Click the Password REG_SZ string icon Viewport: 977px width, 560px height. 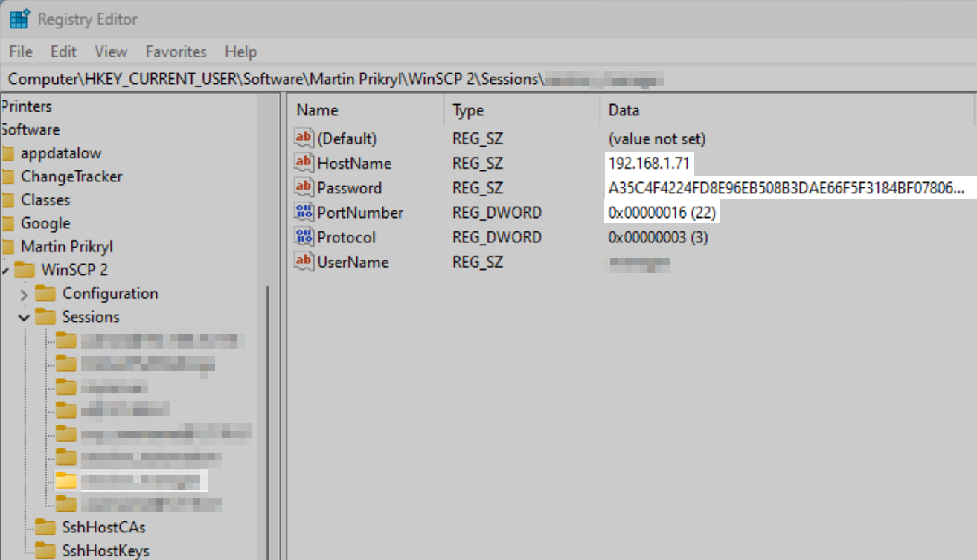coord(304,187)
